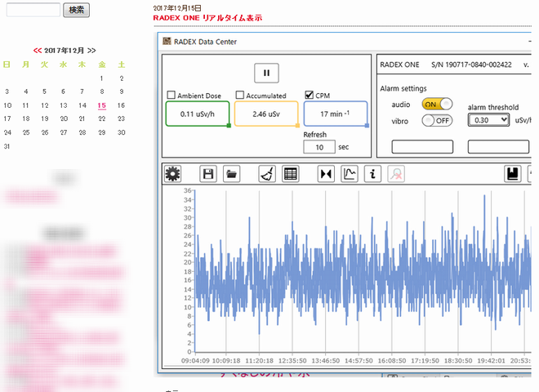Click the 2017年12月15日 date text
539x392 pixels.
[177, 8]
